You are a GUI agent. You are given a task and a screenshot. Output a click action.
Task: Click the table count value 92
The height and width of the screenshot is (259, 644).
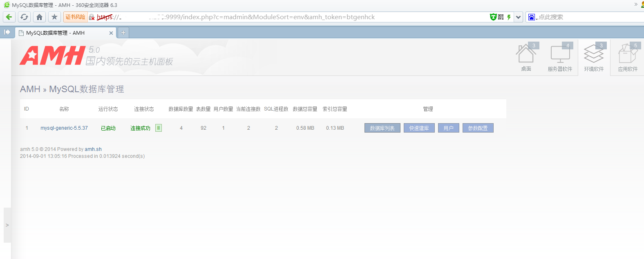click(x=203, y=128)
